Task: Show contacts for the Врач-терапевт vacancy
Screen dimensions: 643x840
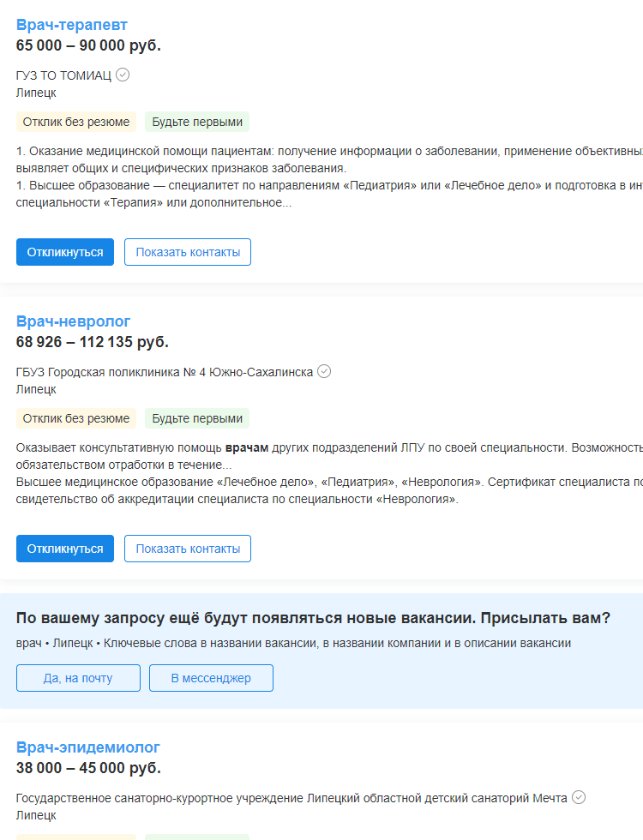Action: click(x=188, y=252)
